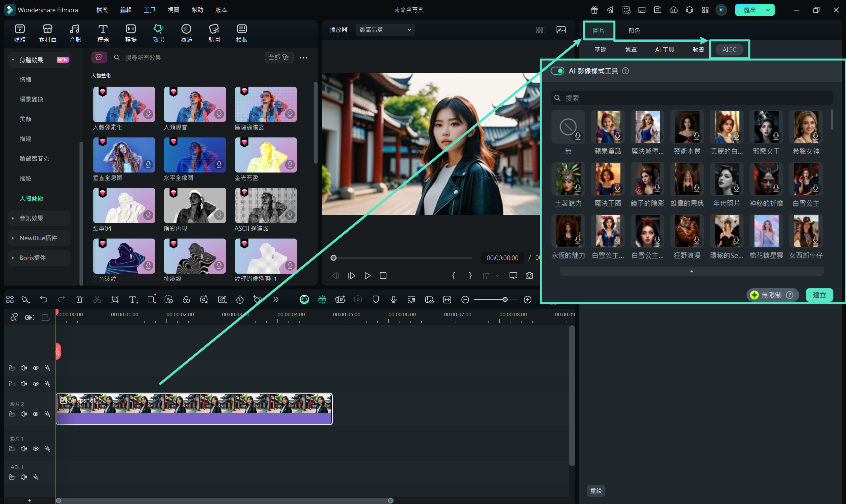This screenshot has width=846, height=504.
Task: Select the 人體像素化 effect thumbnail
Action: 124,104
